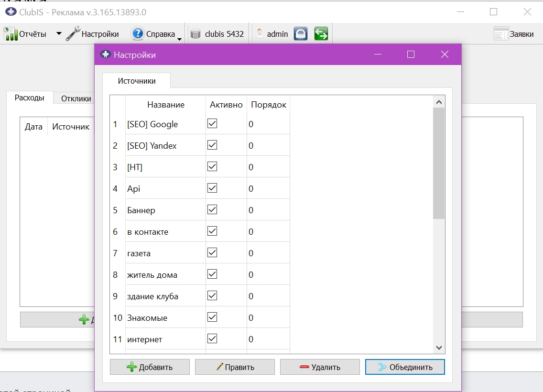Toggle Активно checkbox for интернет row
Viewport: 543px width, 392px height.
tap(212, 338)
